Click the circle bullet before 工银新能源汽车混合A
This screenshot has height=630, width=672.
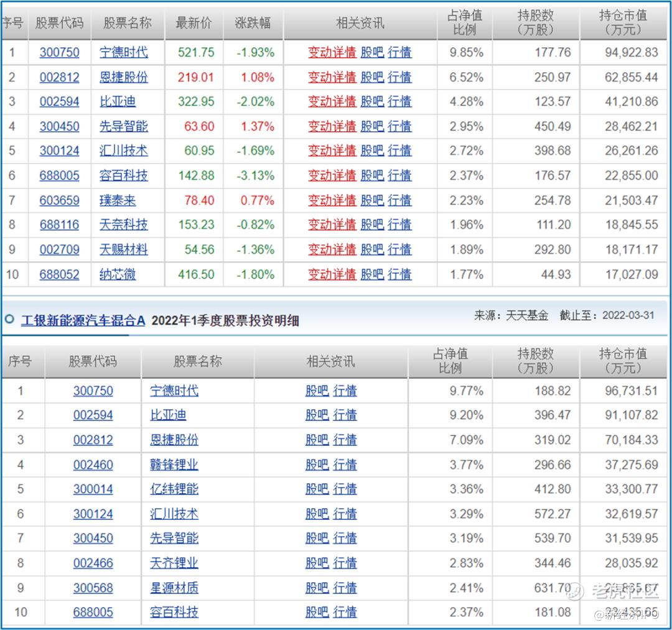tap(9, 320)
